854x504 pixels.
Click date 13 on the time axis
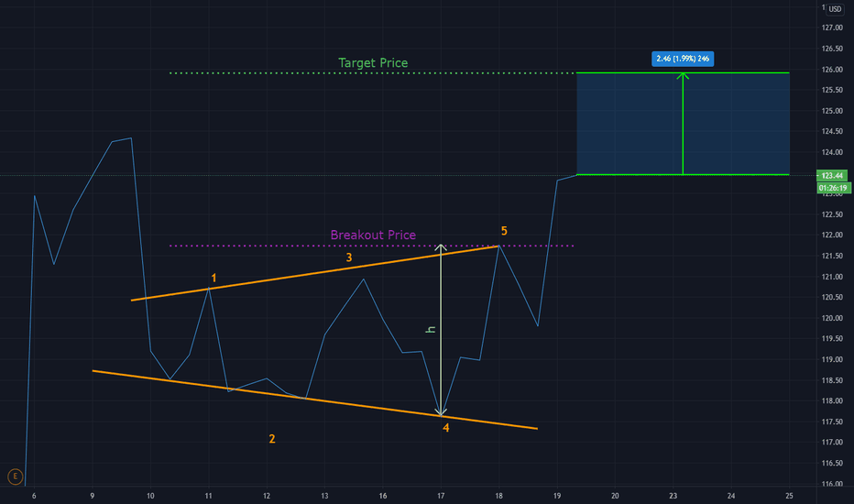coord(324,496)
